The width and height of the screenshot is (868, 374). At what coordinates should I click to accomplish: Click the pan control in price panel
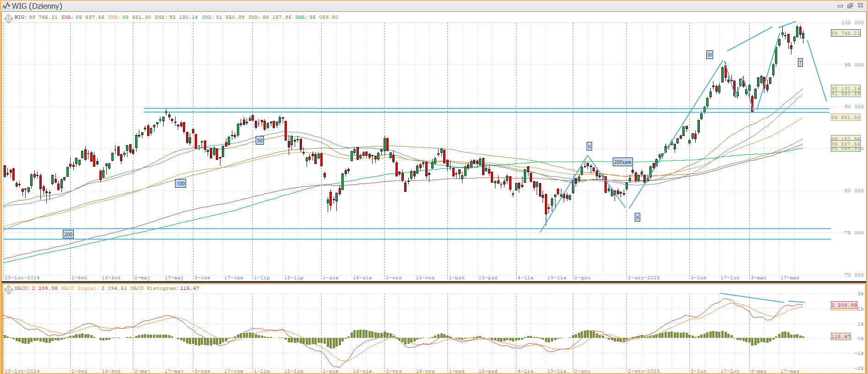[8, 19]
